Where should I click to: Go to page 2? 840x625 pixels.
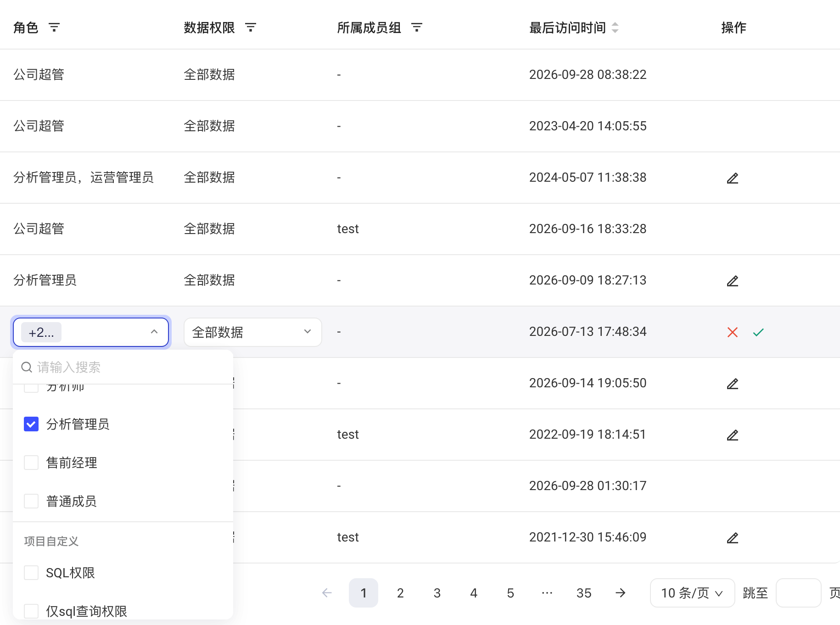(400, 593)
